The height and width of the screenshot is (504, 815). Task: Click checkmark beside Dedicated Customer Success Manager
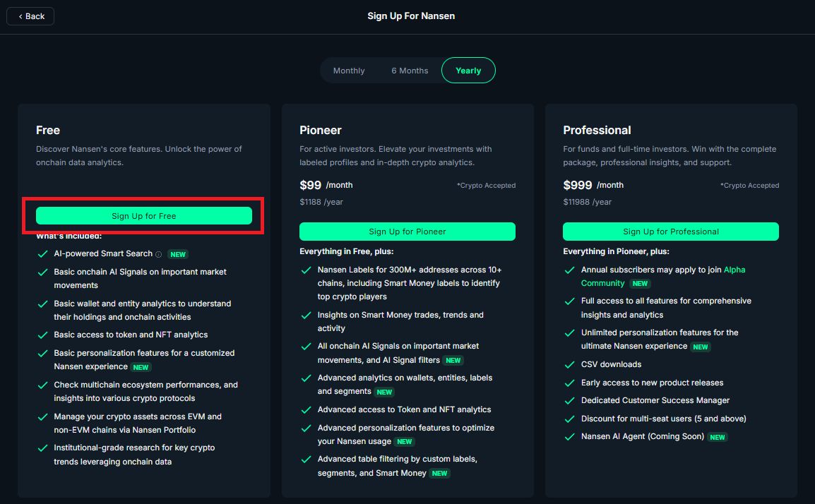coord(569,401)
